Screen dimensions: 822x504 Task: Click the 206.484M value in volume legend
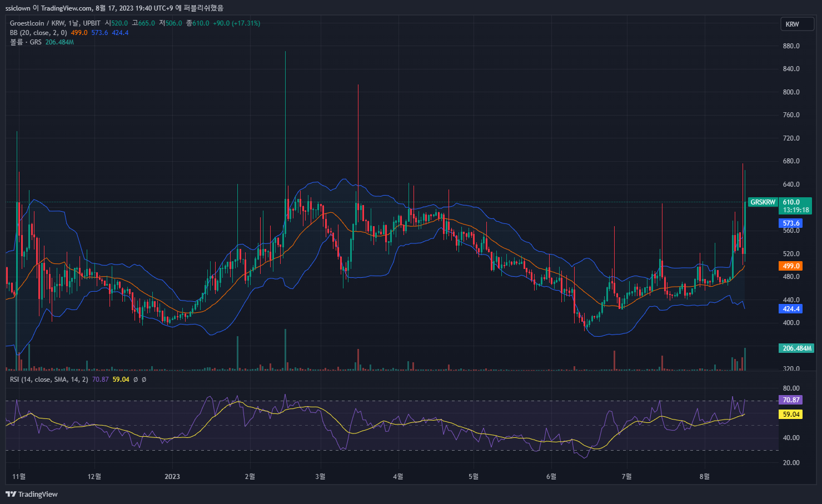(59, 42)
